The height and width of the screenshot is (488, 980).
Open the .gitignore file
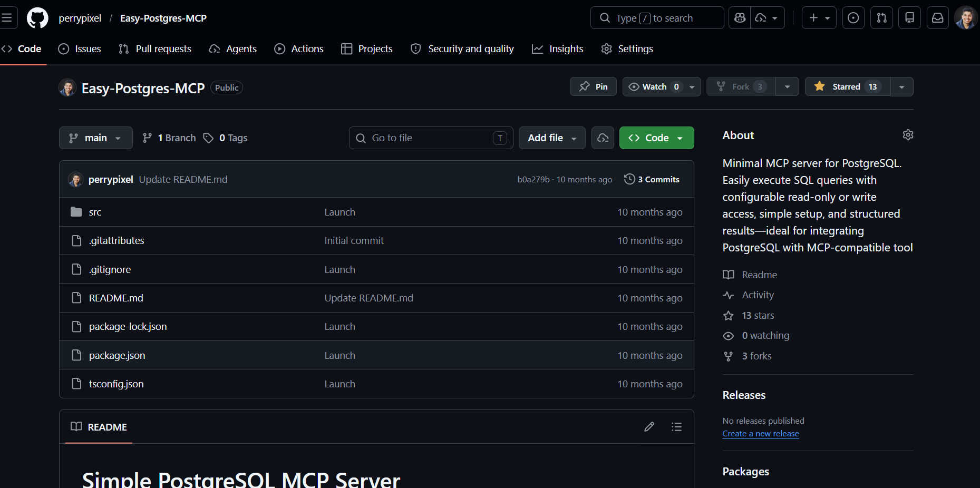(x=110, y=269)
